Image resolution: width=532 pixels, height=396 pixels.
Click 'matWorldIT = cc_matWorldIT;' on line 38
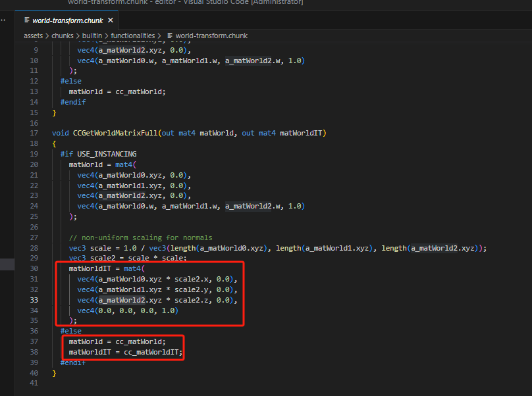(126, 352)
